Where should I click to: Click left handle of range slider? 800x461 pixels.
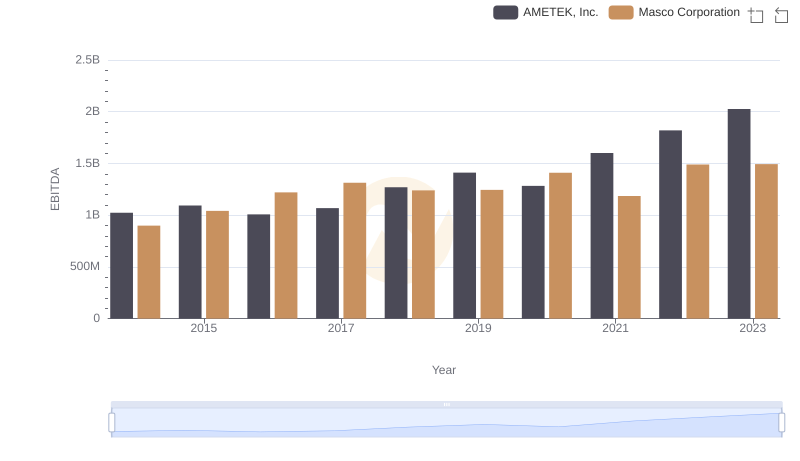pos(112,422)
